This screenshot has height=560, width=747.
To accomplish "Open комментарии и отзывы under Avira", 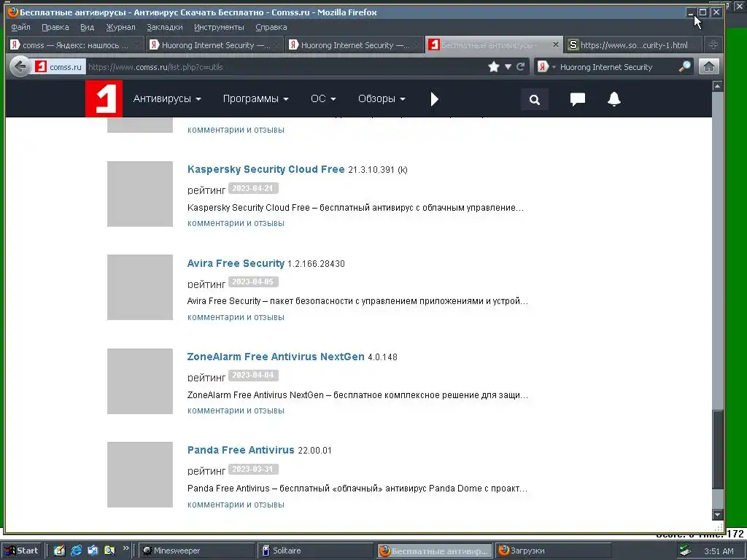I will 236,317.
